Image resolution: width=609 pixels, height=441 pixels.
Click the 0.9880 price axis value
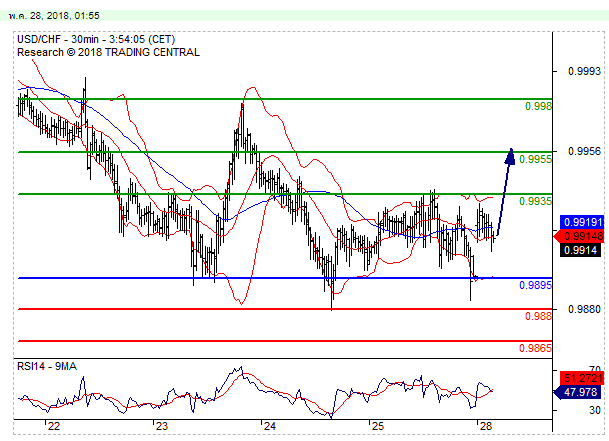point(584,309)
